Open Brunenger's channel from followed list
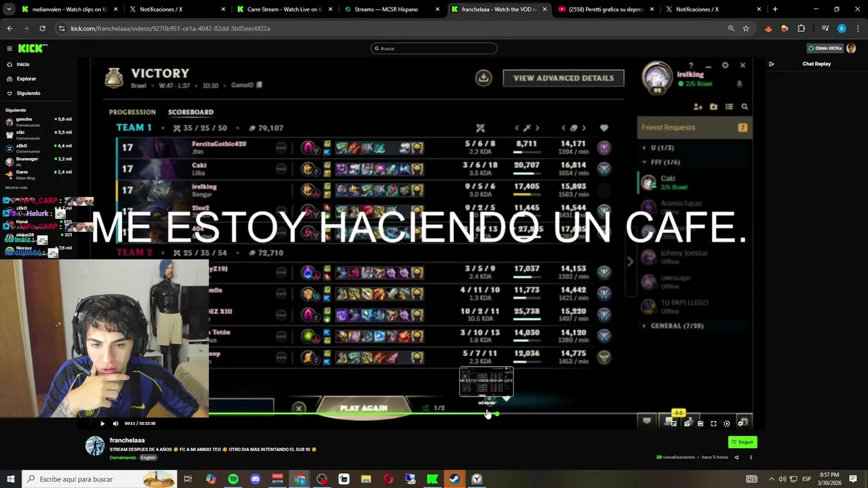The height and width of the screenshot is (488, 868). [x=39, y=161]
